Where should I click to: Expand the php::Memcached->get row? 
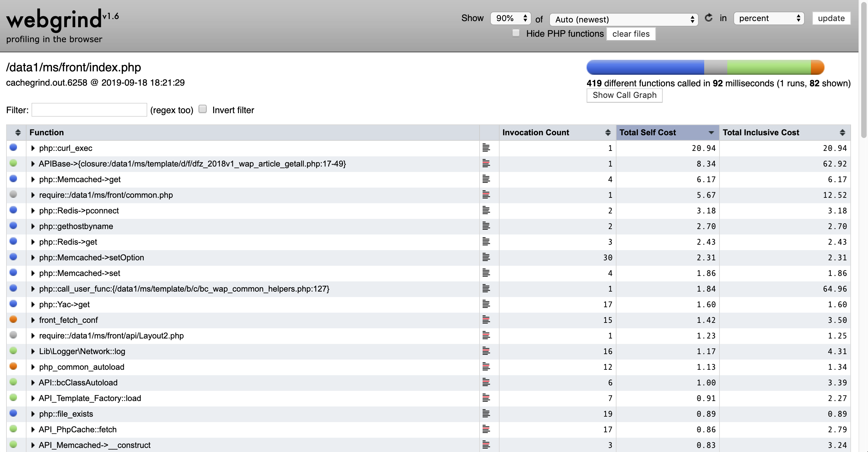[x=33, y=179]
